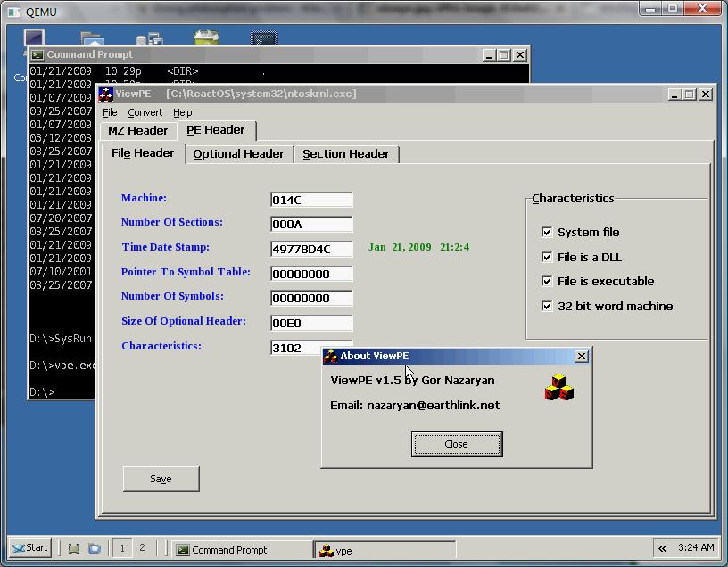Select the MZ Header tab
The width and height of the screenshot is (728, 567).
coord(137,131)
